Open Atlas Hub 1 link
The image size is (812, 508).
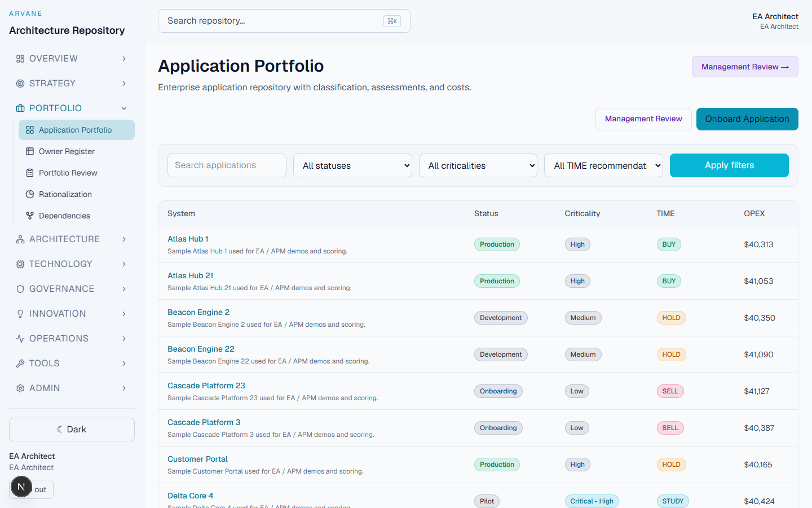[x=188, y=239]
